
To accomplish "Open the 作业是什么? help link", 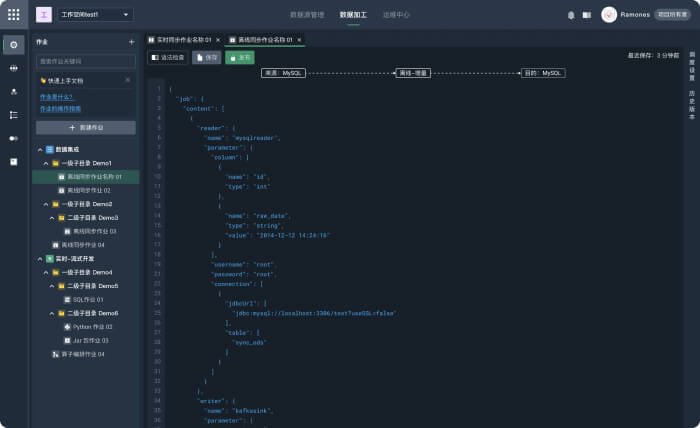I will click(56, 97).
